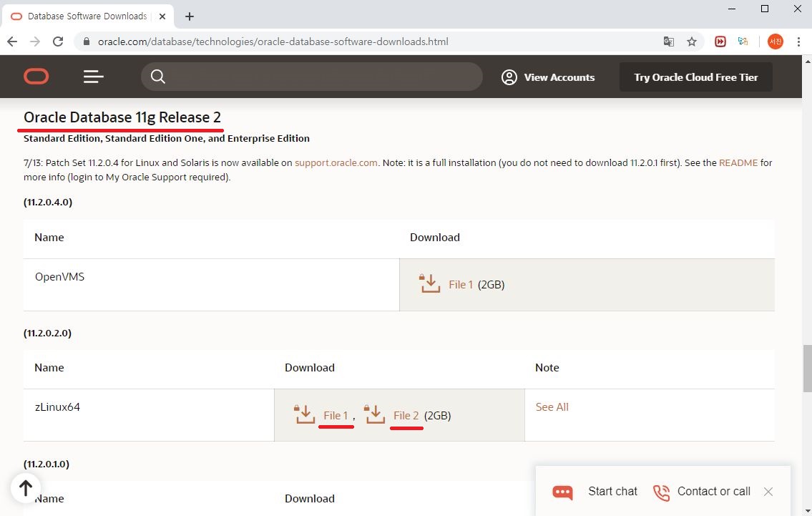
Task: Click OpenVMS File 1 download icon
Action: (429, 283)
